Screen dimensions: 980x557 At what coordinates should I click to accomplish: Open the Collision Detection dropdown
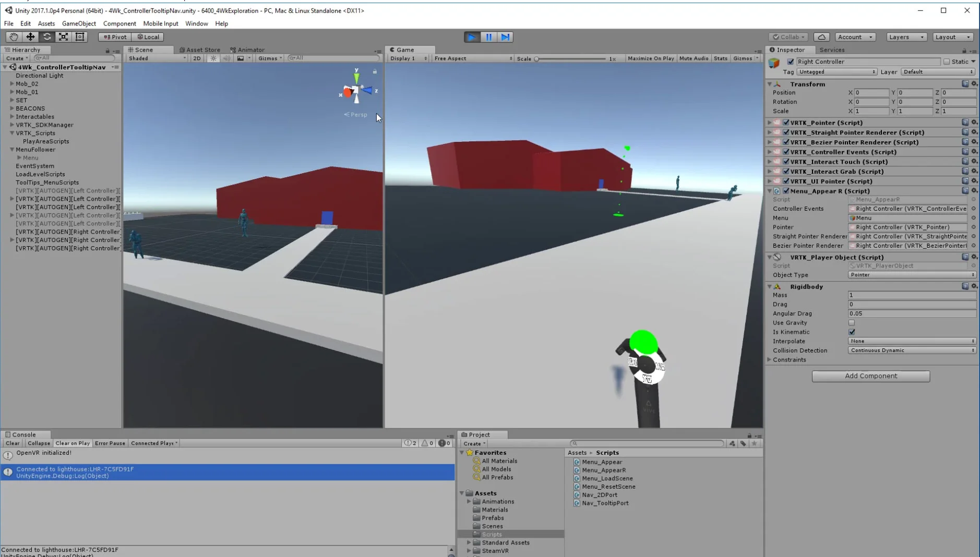click(x=912, y=350)
